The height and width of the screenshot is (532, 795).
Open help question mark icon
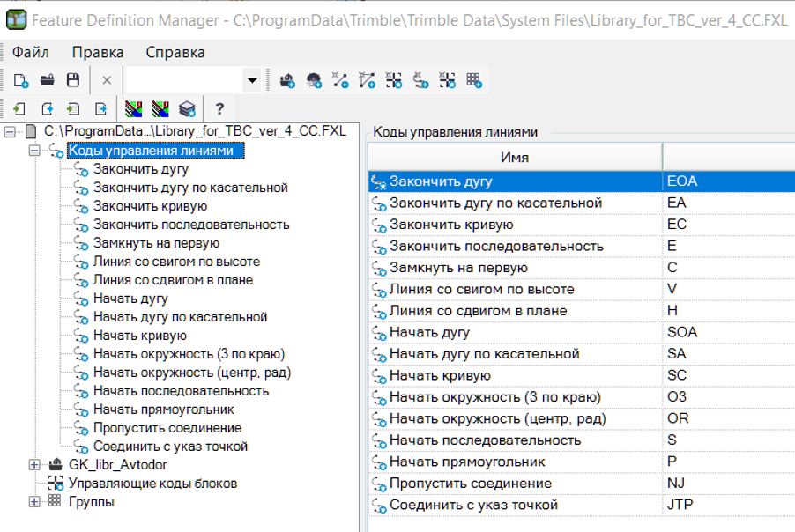click(219, 108)
